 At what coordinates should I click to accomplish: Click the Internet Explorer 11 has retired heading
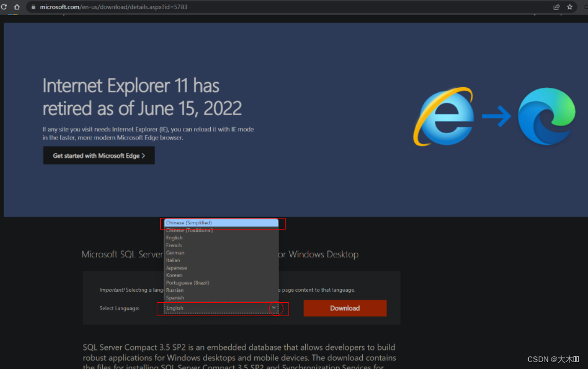(142, 97)
